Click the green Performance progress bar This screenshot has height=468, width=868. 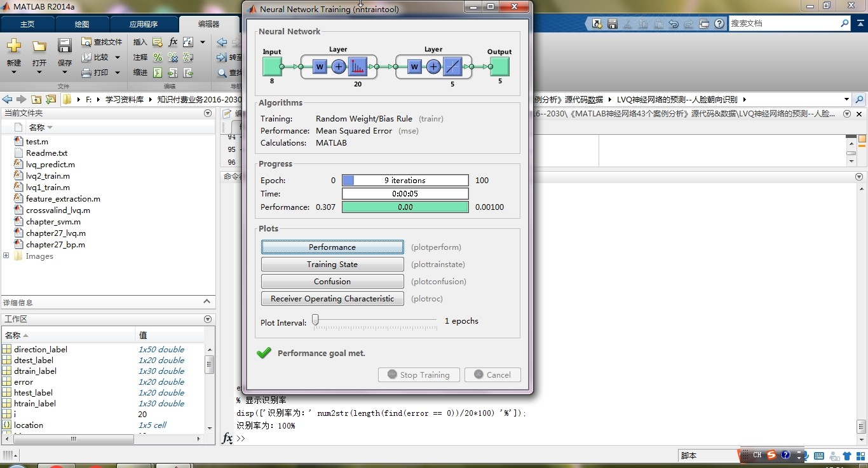coord(405,207)
